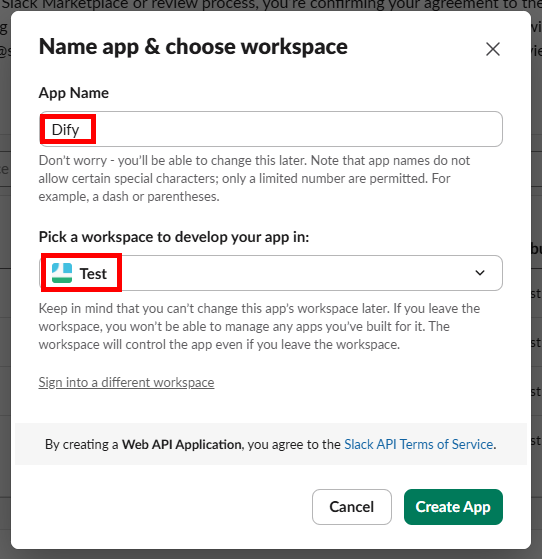Click the 'Name app & choose workspace' heading
Viewport: 542px width, 559px height.
pyautogui.click(x=193, y=47)
